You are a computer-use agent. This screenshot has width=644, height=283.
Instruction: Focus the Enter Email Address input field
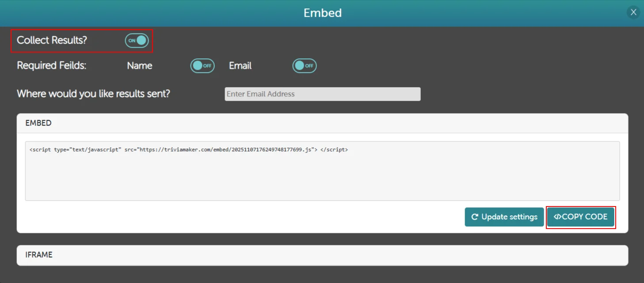[x=322, y=94]
